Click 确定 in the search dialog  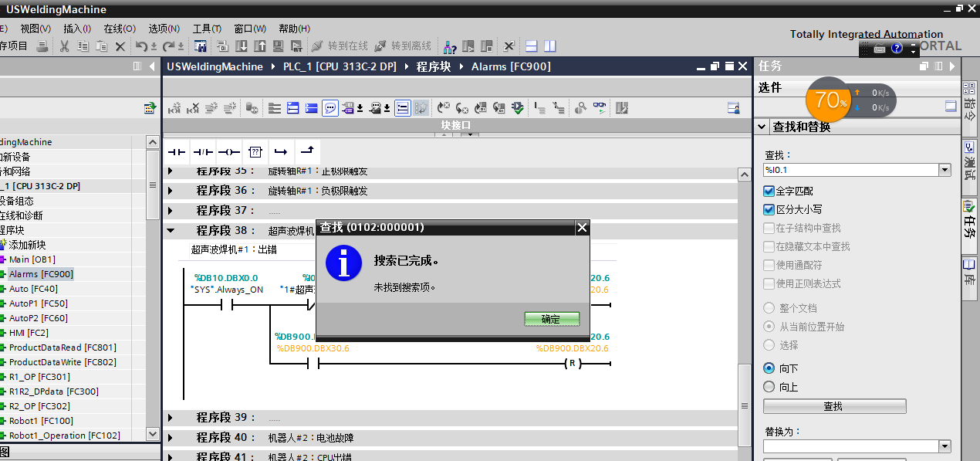click(x=551, y=319)
